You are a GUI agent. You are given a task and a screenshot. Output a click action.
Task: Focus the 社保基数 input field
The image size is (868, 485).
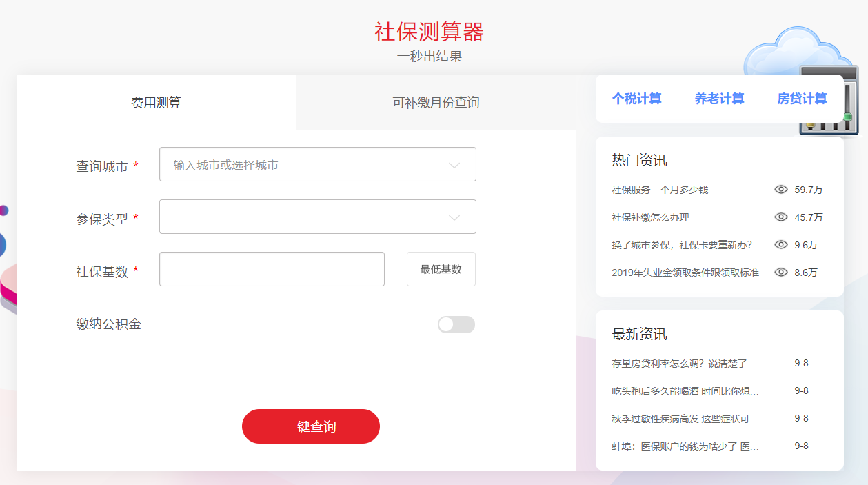[x=272, y=269]
